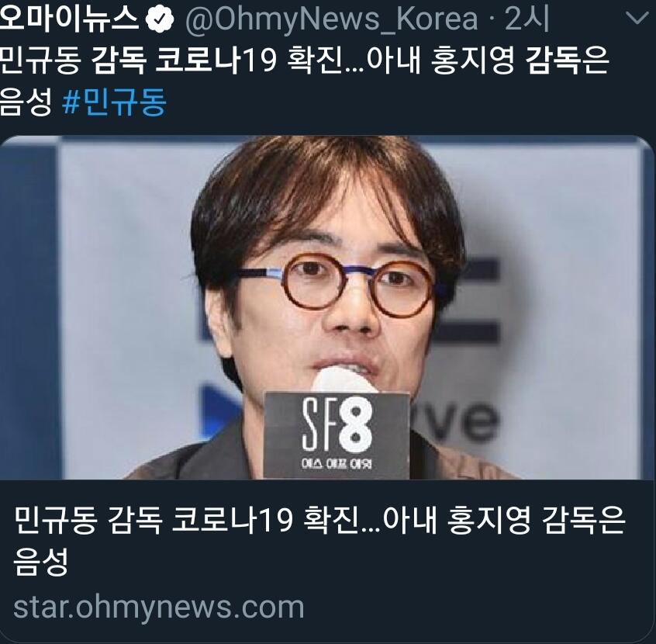Click the blank card area beside star.ohmynews.com
The width and height of the screenshot is (656, 644).
[x=477, y=608]
